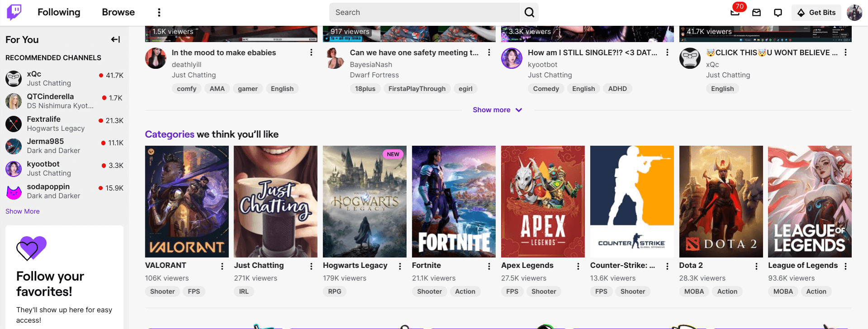
Task: Open 'CLICK THIS U WONT BELIEVE' stream
Action: (x=772, y=52)
